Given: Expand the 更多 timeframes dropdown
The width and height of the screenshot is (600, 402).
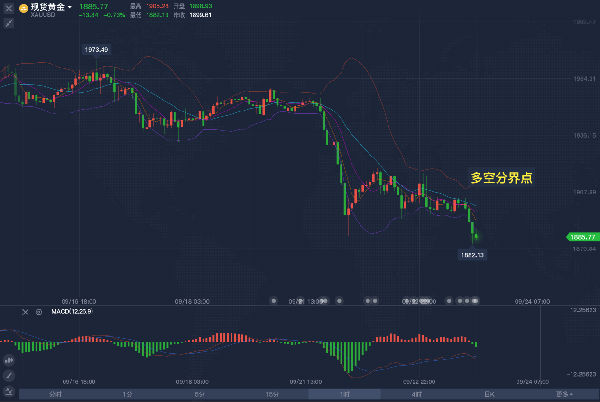Looking at the screenshot, I should tap(565, 394).
